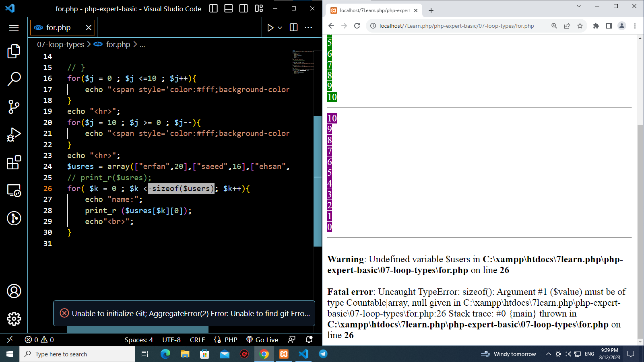Open the editor More Actions menu

click(x=308, y=27)
